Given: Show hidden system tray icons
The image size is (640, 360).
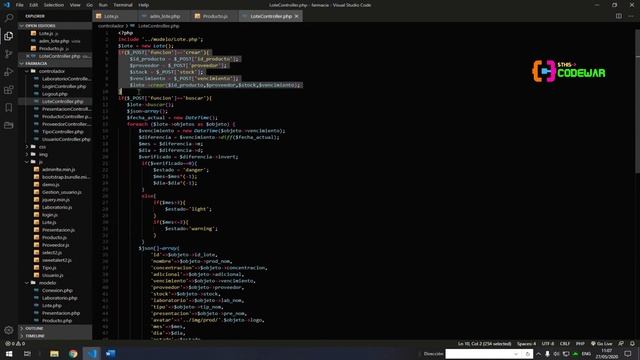Looking at the screenshot, I should (x=538, y=353).
